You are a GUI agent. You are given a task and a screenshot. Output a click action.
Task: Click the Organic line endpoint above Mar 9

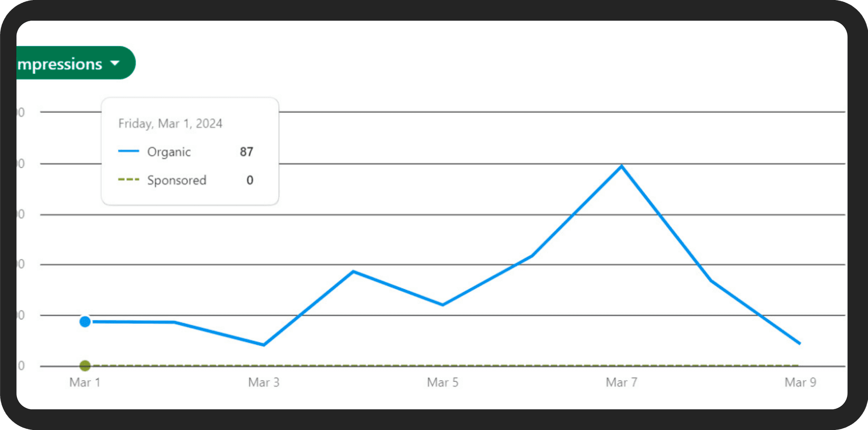[x=799, y=343]
